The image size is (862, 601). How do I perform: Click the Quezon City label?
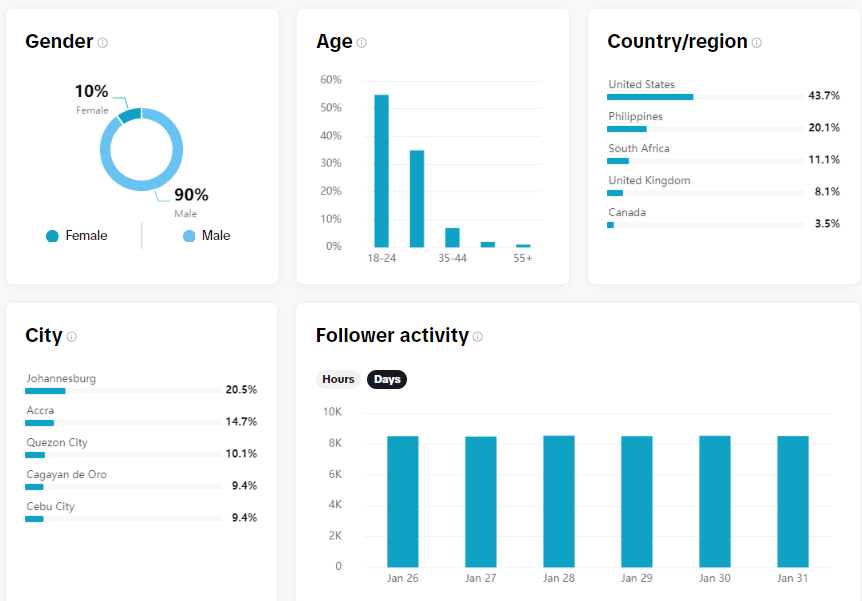(x=57, y=443)
